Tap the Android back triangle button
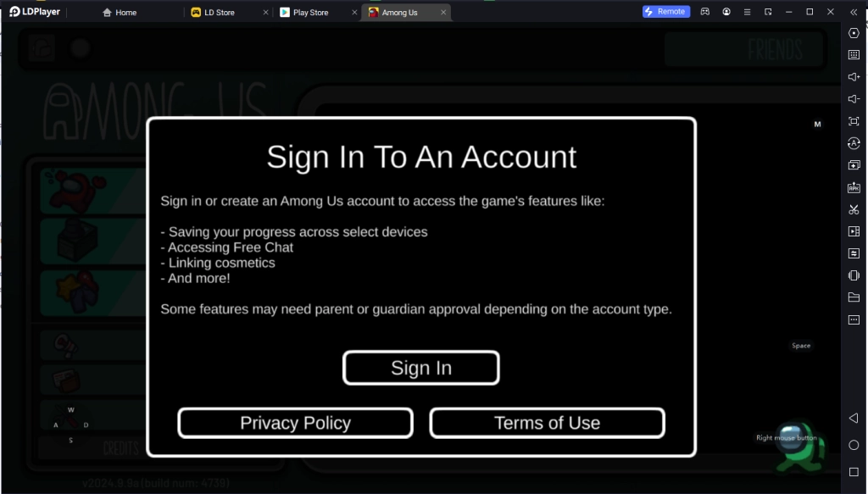This screenshot has height=494, width=868. point(854,419)
